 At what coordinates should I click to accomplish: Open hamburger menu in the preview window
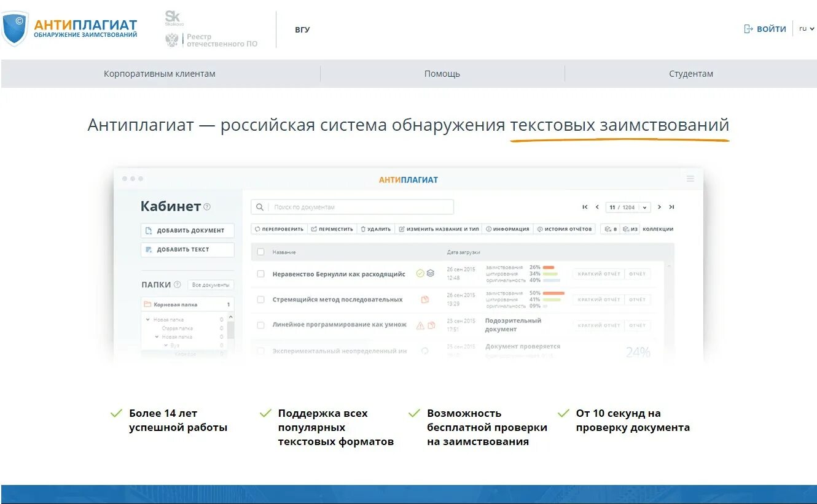(690, 179)
